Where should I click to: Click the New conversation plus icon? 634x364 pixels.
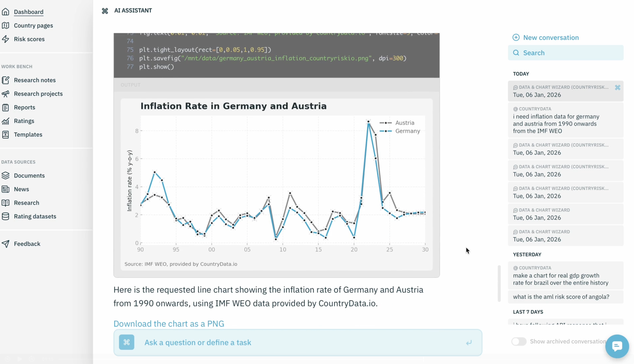(x=516, y=37)
